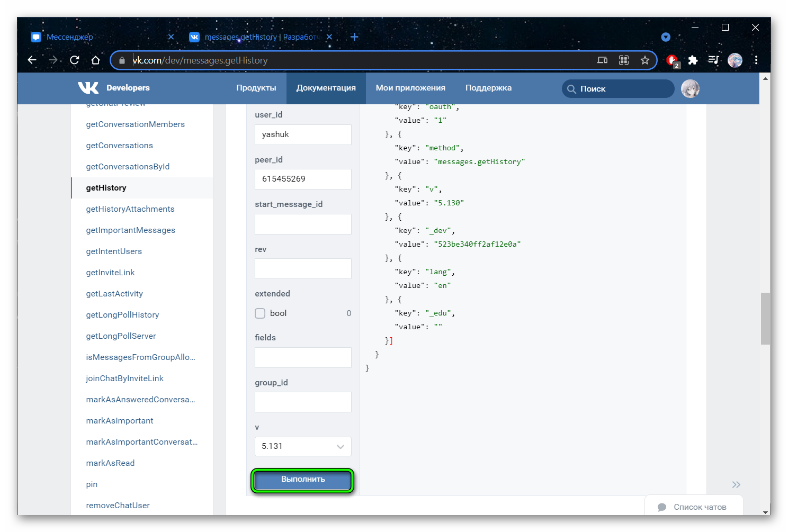Open Chrome three-dot menu
Viewport: 788px width, 532px height.
point(756,60)
